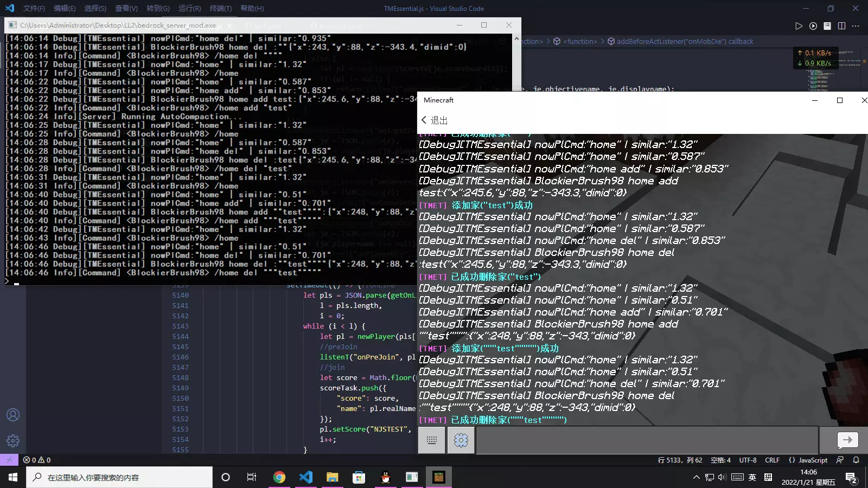868x488 pixels.
Task: Expand the <function> breadcrumb segment
Action: pos(575,41)
